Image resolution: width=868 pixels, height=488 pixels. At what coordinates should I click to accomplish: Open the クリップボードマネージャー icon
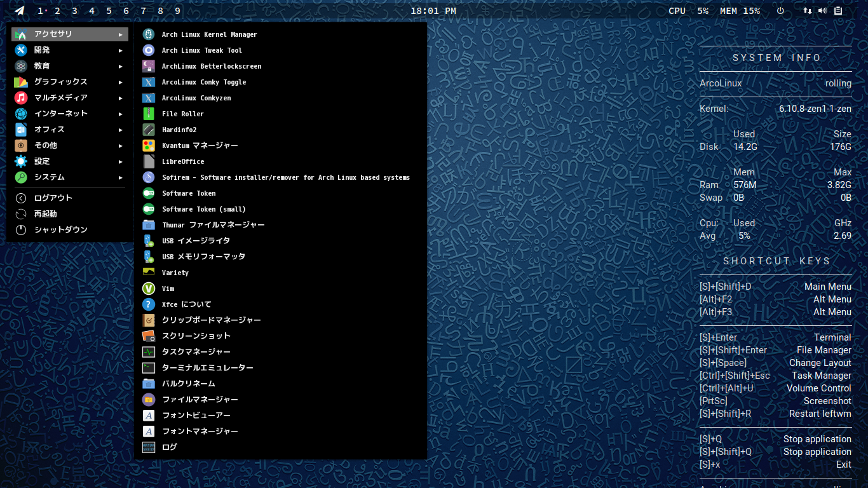tap(149, 320)
